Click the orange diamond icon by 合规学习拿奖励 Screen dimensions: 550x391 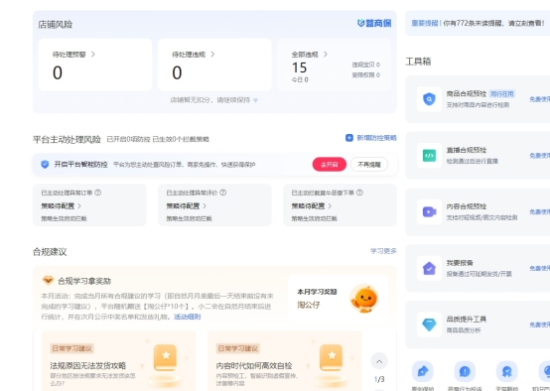coord(48,280)
